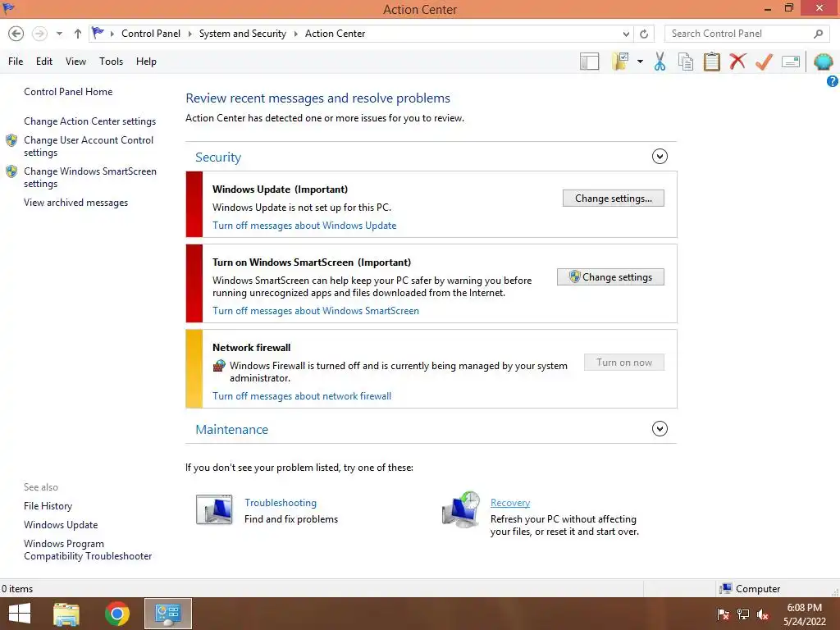
Task: Open the Tools menu
Action: pos(111,62)
